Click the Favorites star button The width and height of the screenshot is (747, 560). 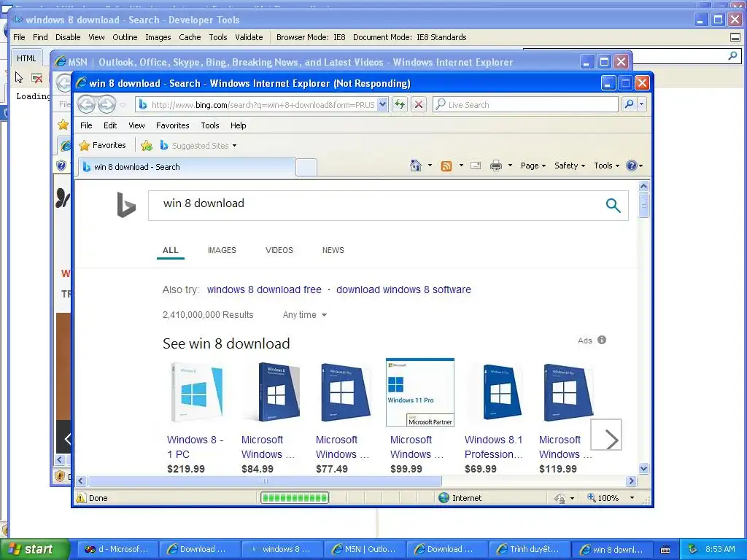(102, 145)
